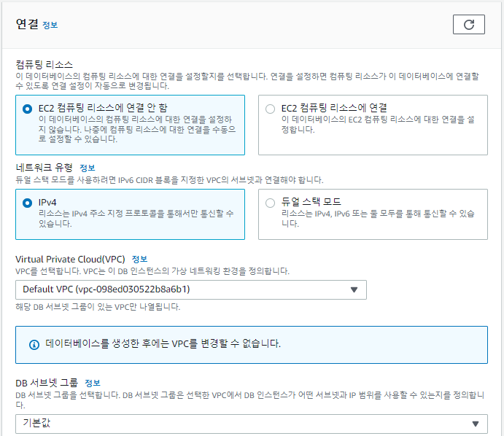This screenshot has width=504, height=436.
Task: Open the 정보 link next to 연결
Action: 50,25
